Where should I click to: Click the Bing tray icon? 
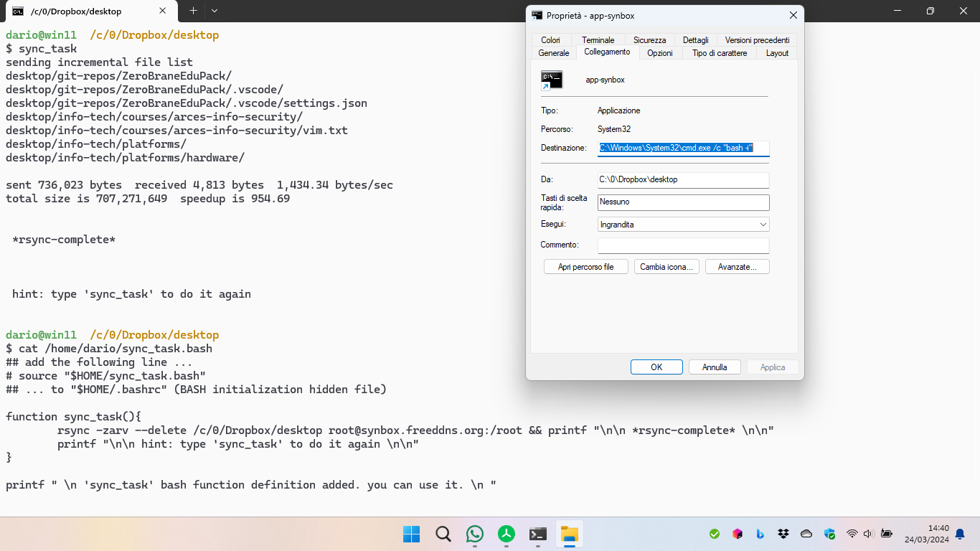point(760,534)
